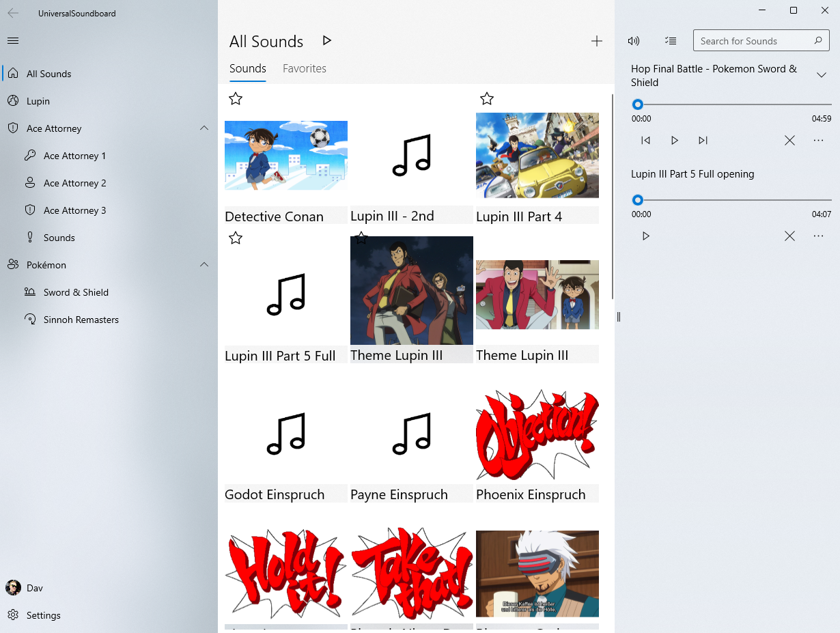Collapse the Pokémon category

coord(204,265)
